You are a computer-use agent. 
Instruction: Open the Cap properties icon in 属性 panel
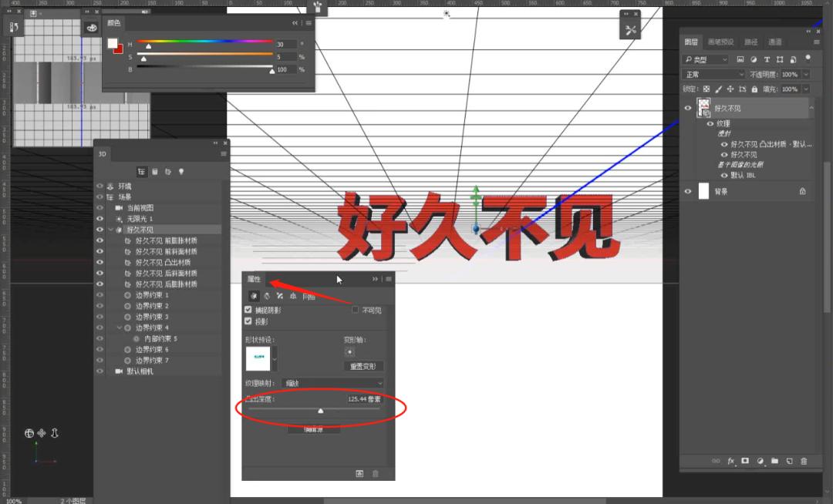tap(280, 296)
